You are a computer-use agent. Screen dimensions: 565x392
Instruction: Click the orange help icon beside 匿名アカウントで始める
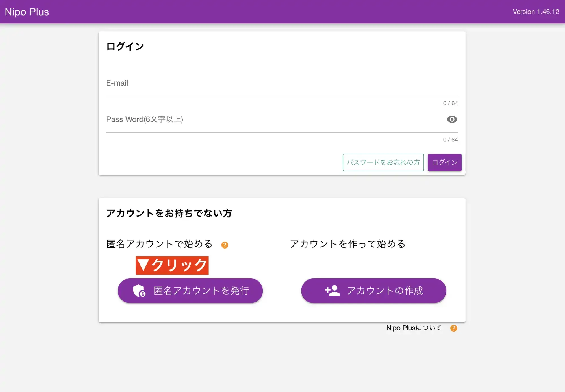pos(225,245)
